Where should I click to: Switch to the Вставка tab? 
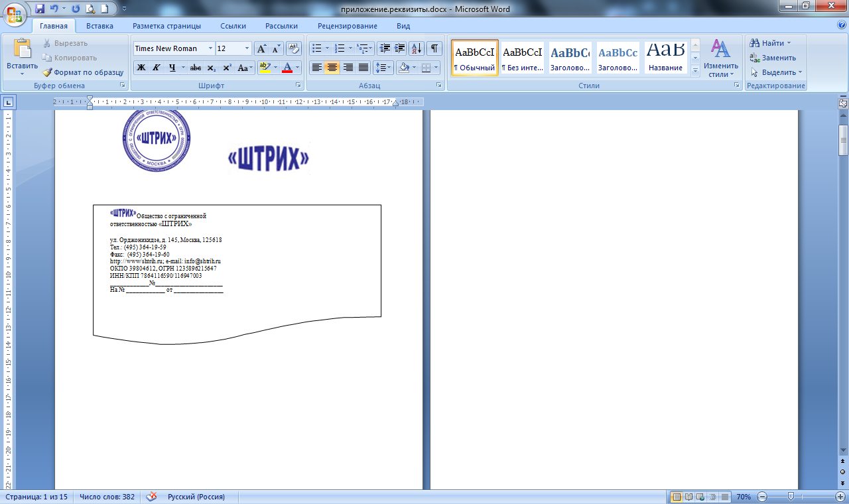tap(99, 26)
